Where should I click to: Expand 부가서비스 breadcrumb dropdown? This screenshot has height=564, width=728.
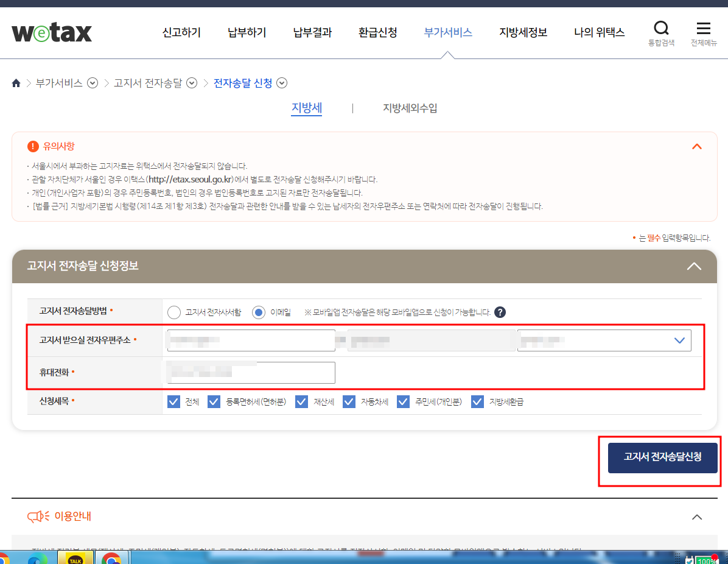click(x=93, y=82)
